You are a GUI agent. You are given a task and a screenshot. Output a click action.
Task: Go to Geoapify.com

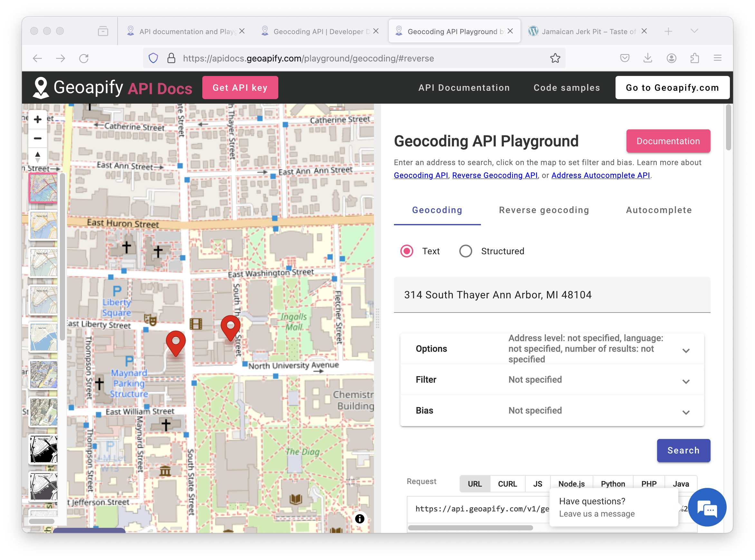coord(672,88)
